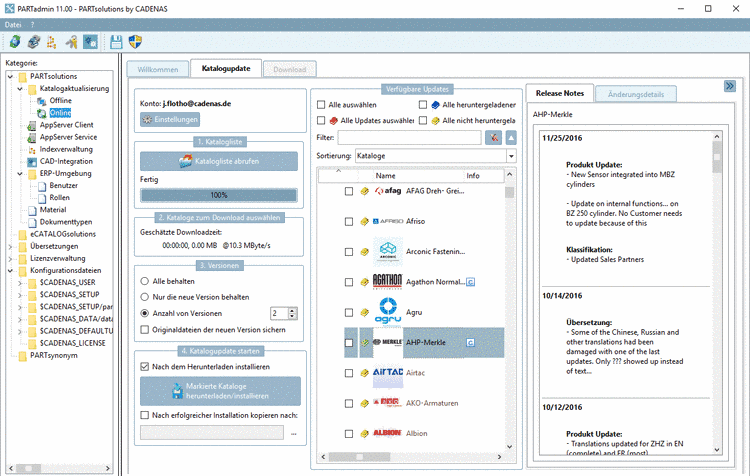This screenshot has height=476, width=750.
Task: Click the Arconic catalog logo
Action: pos(388,251)
